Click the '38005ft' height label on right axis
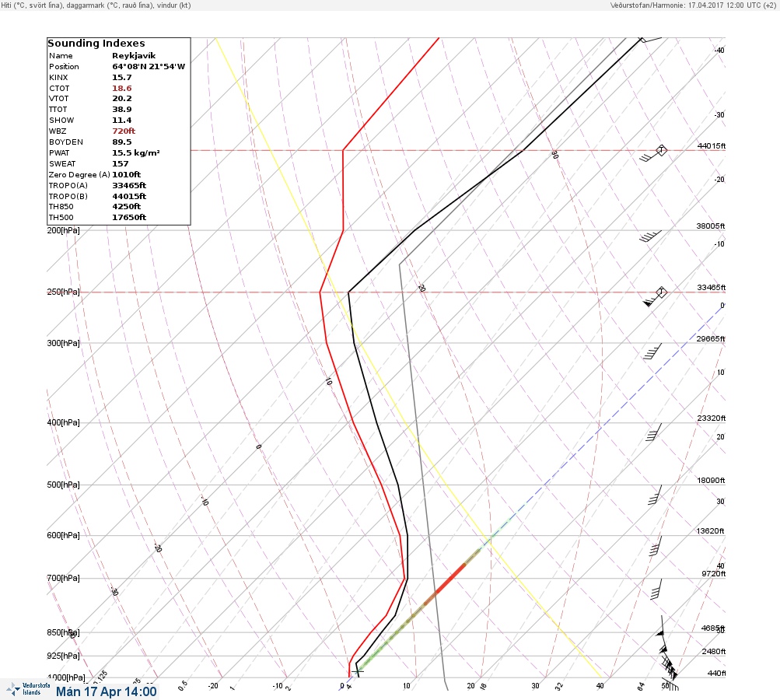 (710, 226)
